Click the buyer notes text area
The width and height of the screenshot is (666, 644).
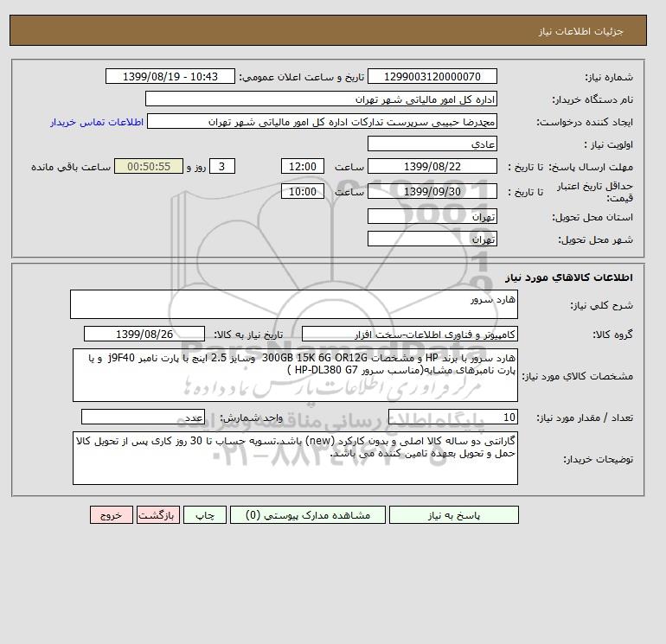pyautogui.click(x=295, y=458)
